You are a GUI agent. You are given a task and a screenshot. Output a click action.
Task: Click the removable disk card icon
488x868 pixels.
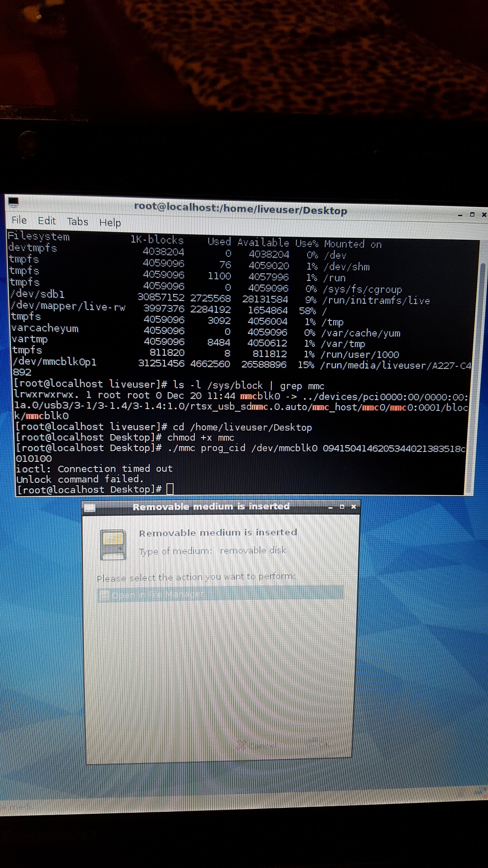[113, 544]
